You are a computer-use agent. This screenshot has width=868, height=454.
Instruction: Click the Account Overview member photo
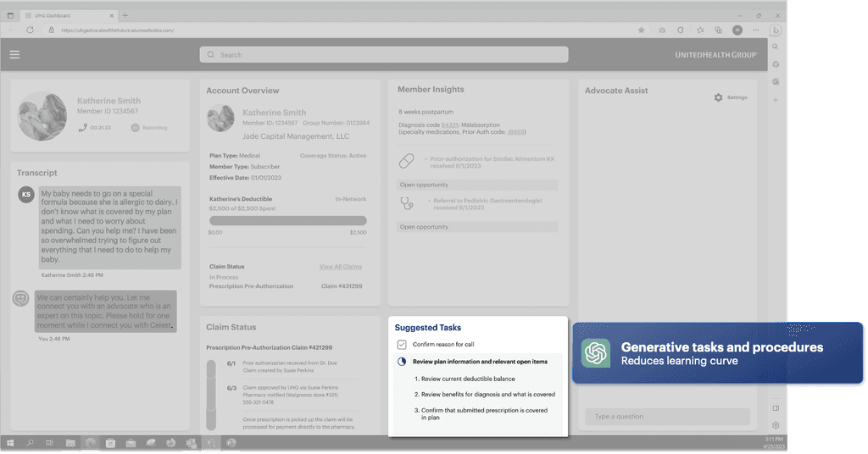coord(221,119)
